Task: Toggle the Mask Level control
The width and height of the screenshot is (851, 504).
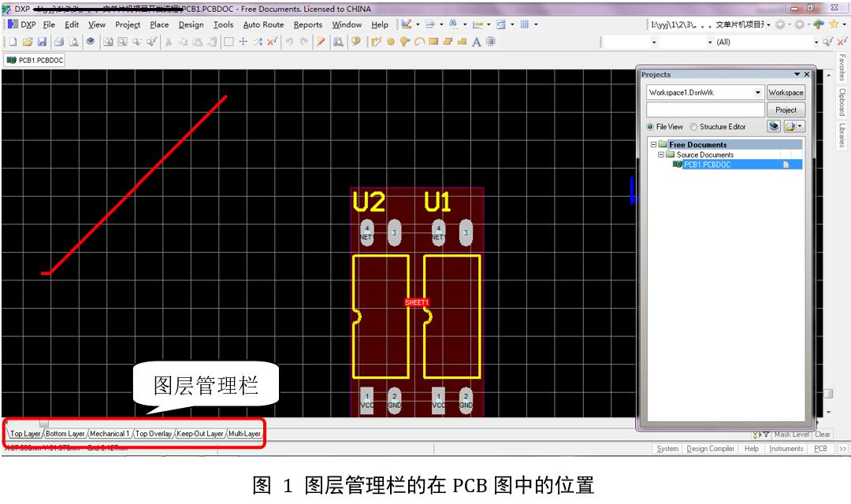Action: 792,434
